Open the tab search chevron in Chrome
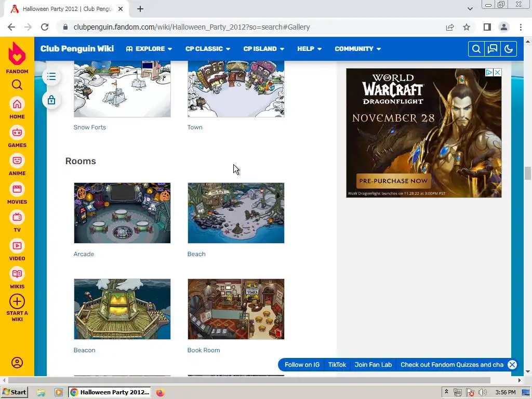 470,9
